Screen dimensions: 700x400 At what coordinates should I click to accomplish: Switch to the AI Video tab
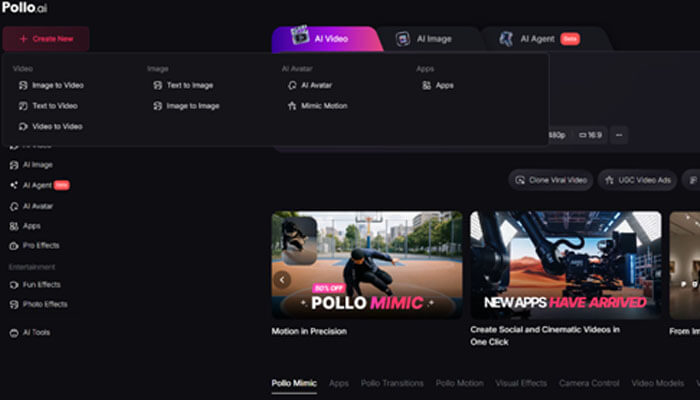point(327,39)
